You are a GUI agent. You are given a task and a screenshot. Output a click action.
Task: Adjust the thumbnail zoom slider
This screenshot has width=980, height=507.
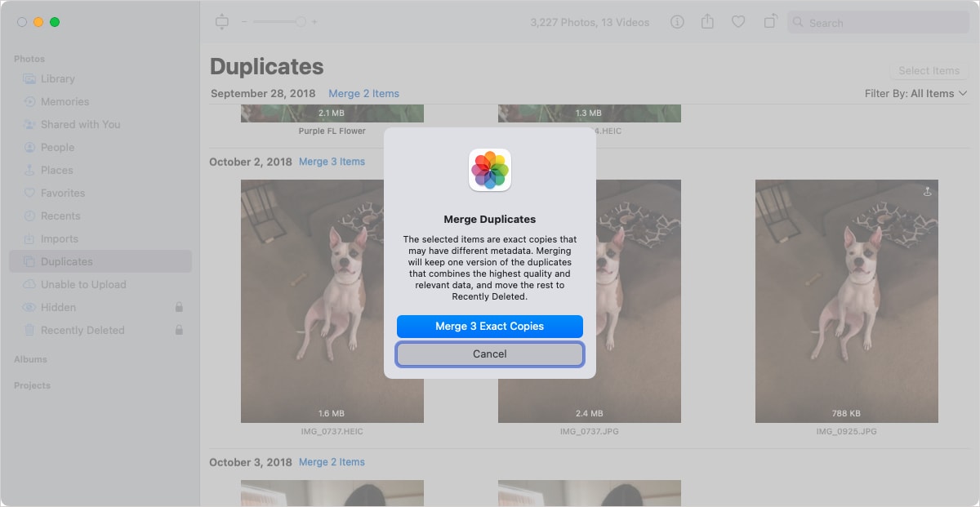tap(278, 22)
